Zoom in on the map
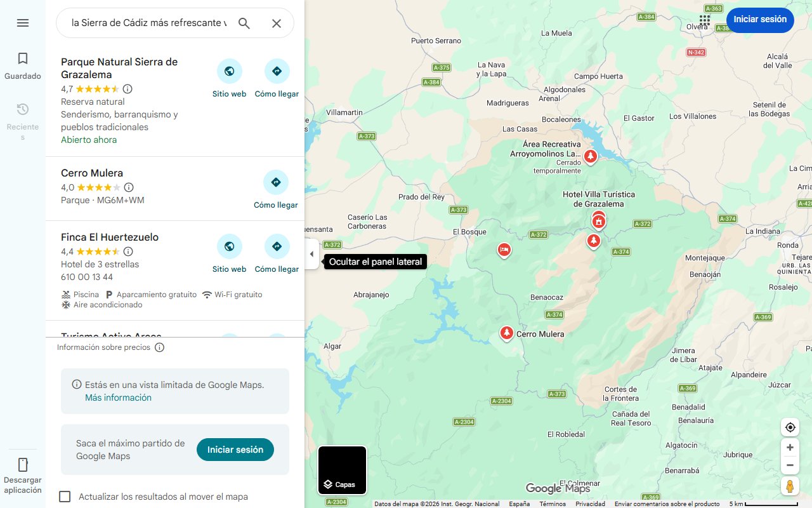The width and height of the screenshot is (812, 508). pyautogui.click(x=790, y=448)
